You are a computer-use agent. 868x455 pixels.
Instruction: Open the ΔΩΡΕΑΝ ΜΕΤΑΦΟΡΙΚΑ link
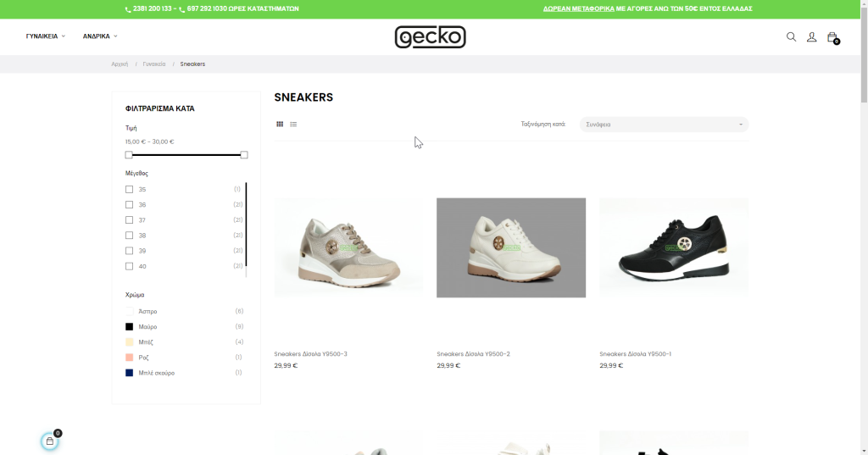(578, 8)
